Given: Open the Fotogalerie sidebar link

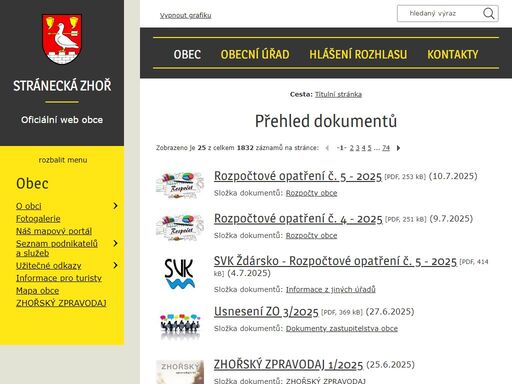Looking at the screenshot, I should point(38,219).
